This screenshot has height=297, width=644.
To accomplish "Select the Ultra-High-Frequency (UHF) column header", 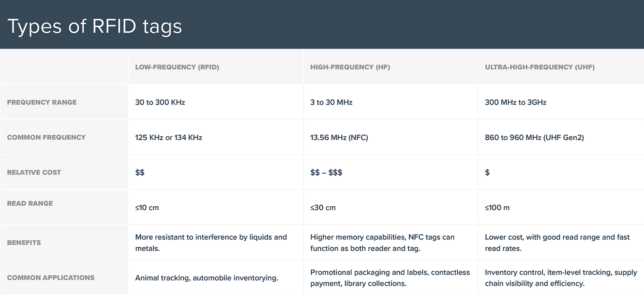I will tap(540, 67).
